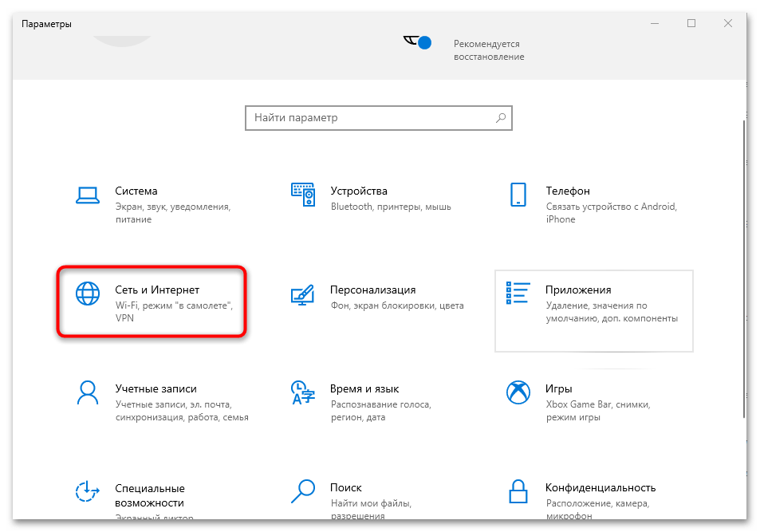
Task: Maximize the Параметры window
Action: pyautogui.click(x=691, y=23)
